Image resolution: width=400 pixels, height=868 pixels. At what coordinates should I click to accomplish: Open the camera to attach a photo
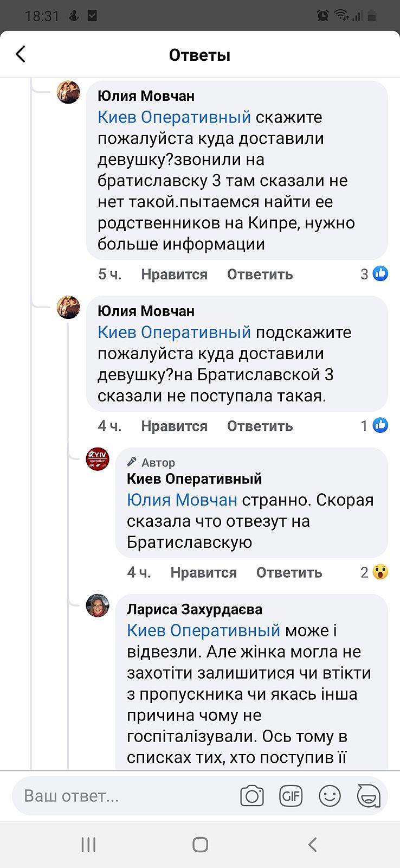[x=251, y=796]
